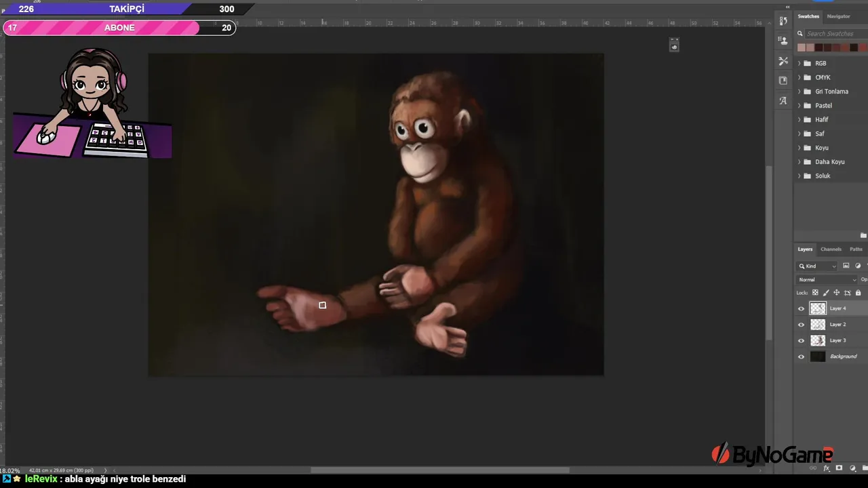Toggle lock image pixels brush icon
The image size is (868, 488).
tap(826, 293)
